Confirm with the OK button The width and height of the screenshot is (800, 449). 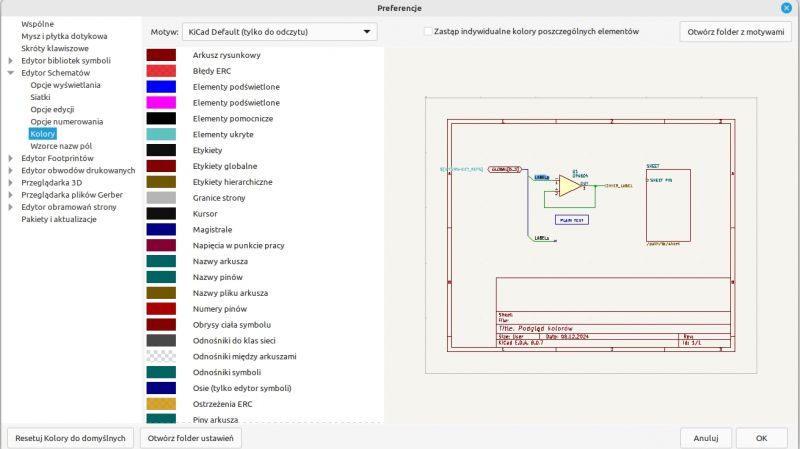click(x=761, y=438)
